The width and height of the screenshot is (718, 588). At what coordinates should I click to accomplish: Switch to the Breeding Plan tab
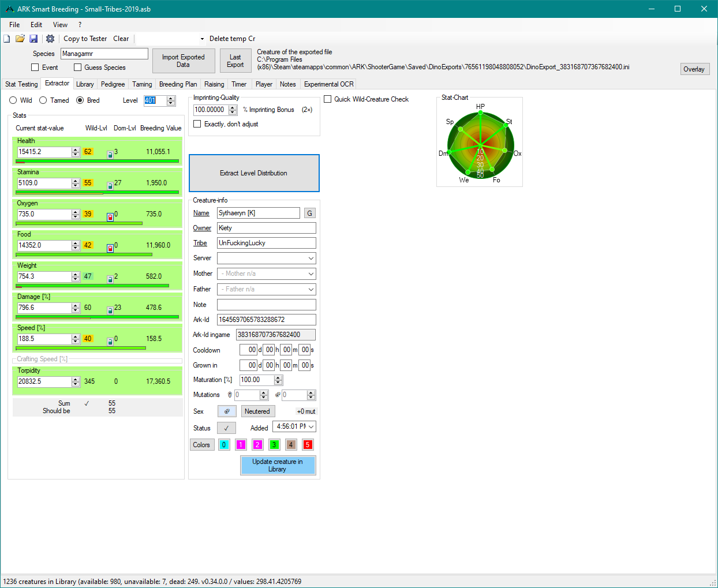[x=178, y=84]
